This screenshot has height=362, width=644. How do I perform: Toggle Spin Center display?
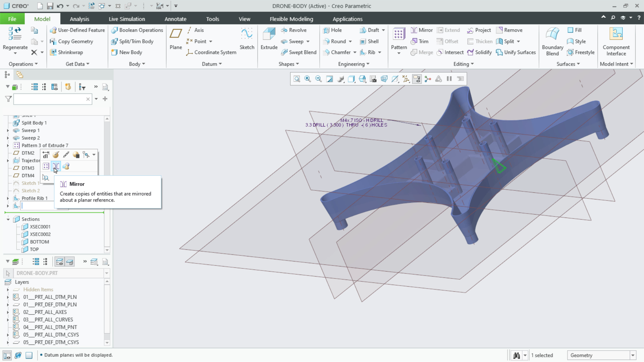pyautogui.click(x=428, y=79)
